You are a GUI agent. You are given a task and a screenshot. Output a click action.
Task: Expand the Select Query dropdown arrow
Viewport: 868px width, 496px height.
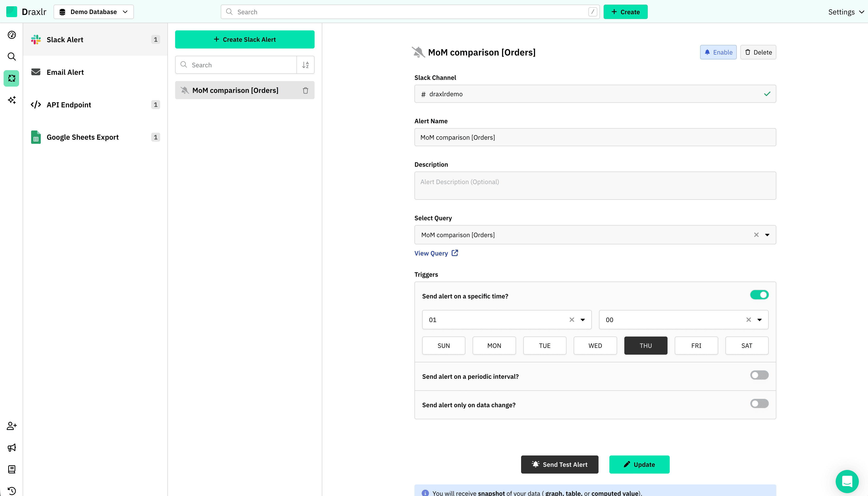tap(767, 235)
